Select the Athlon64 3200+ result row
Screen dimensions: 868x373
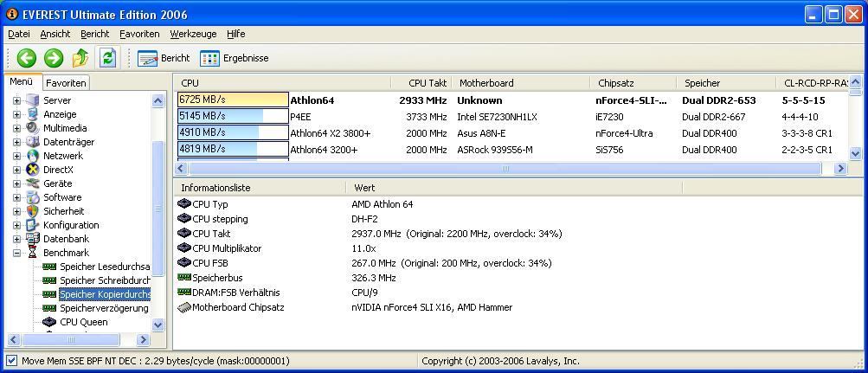click(512, 150)
